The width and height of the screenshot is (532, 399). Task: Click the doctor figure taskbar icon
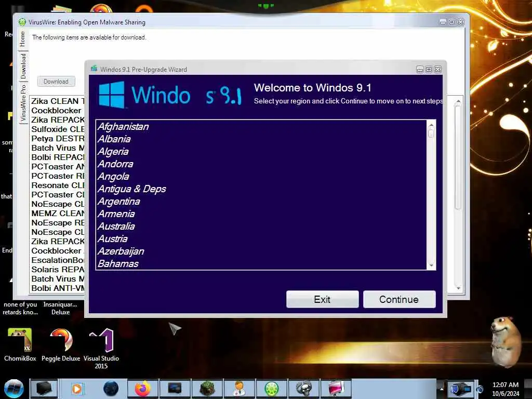(239, 389)
